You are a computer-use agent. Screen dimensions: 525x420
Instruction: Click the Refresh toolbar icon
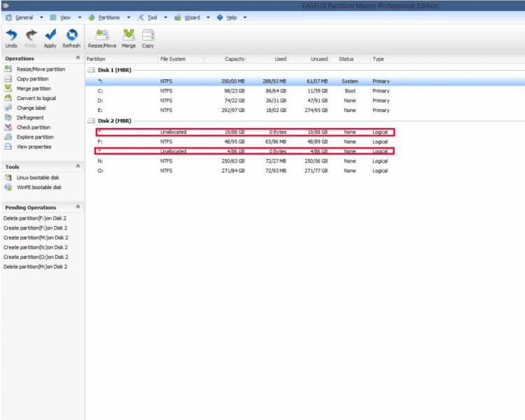pos(71,35)
